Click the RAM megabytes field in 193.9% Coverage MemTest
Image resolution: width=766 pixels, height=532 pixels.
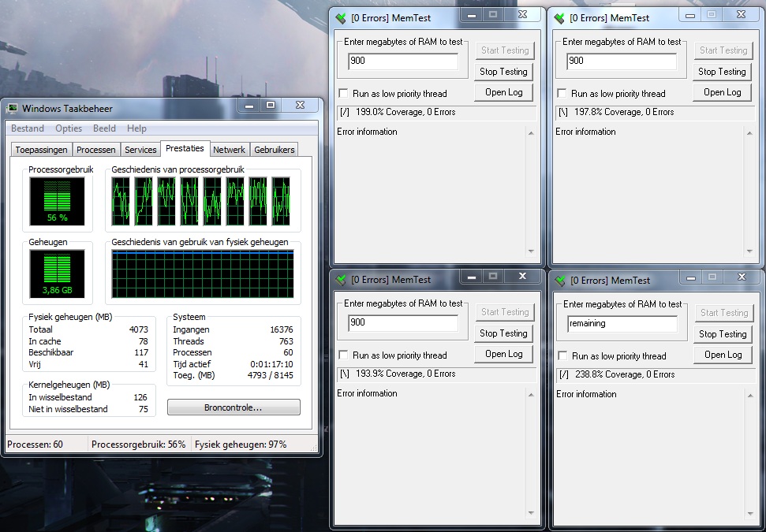[x=403, y=322]
